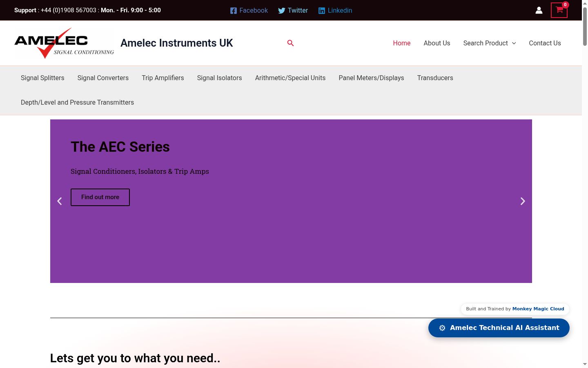Click 'Signal Conditioners, Isolators & Trip Amps' text
The height and width of the screenshot is (368, 588).
tap(140, 171)
